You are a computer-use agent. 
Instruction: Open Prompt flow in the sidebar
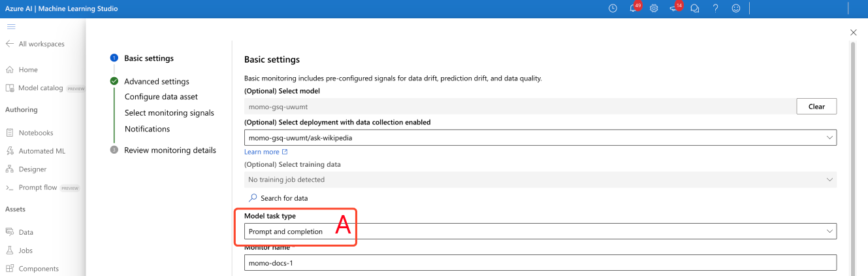(38, 188)
